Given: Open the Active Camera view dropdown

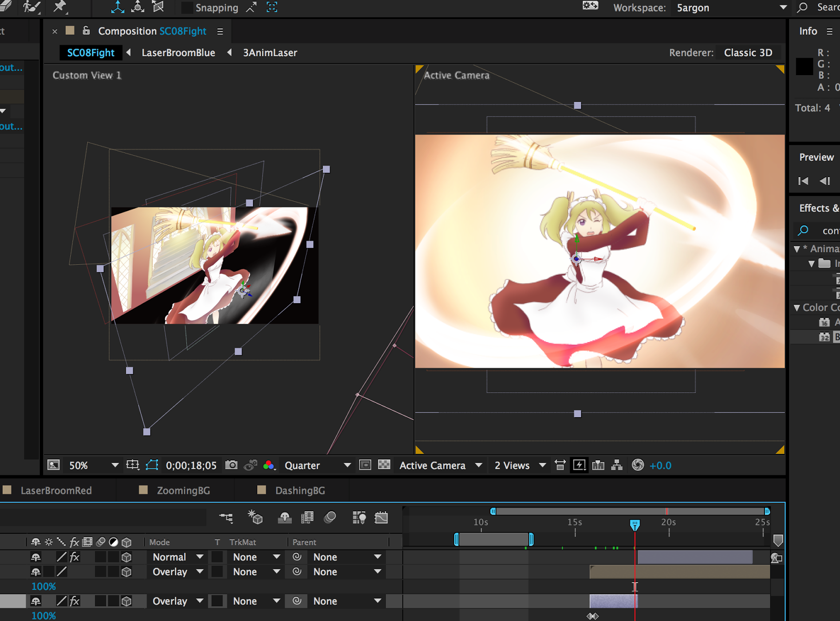Looking at the screenshot, I should [440, 465].
